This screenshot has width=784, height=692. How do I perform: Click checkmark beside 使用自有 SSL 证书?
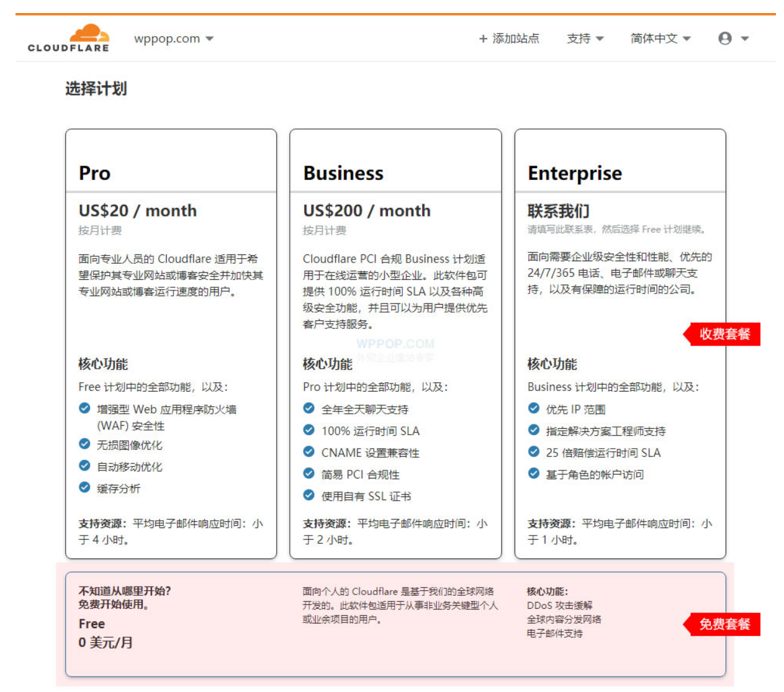(309, 495)
